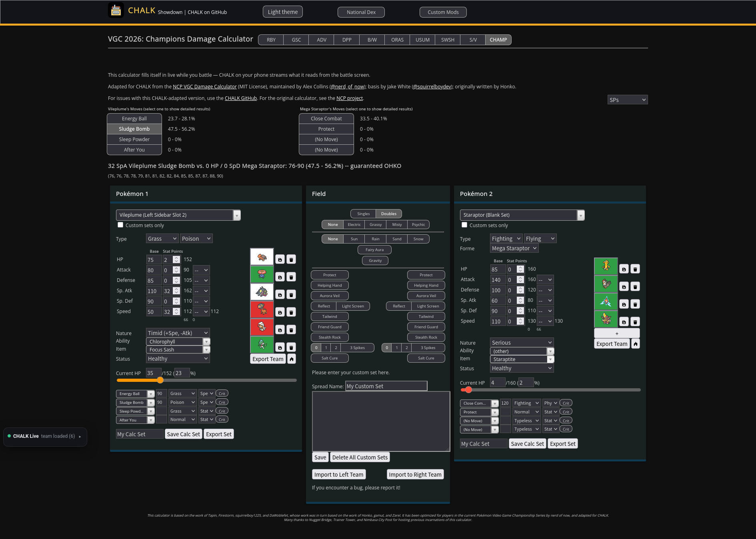Click flame icon next to right Export Team

click(x=636, y=344)
